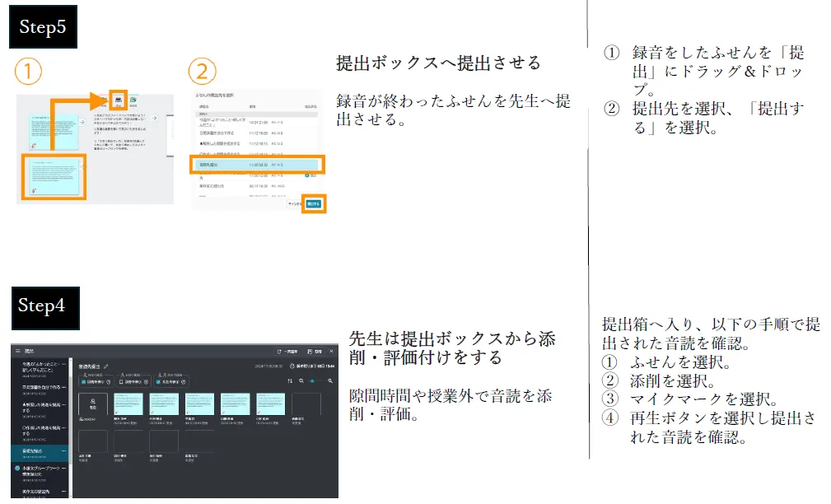Open the more options dots for 音読先提出
831x504 pixels.
[x=63, y=450]
